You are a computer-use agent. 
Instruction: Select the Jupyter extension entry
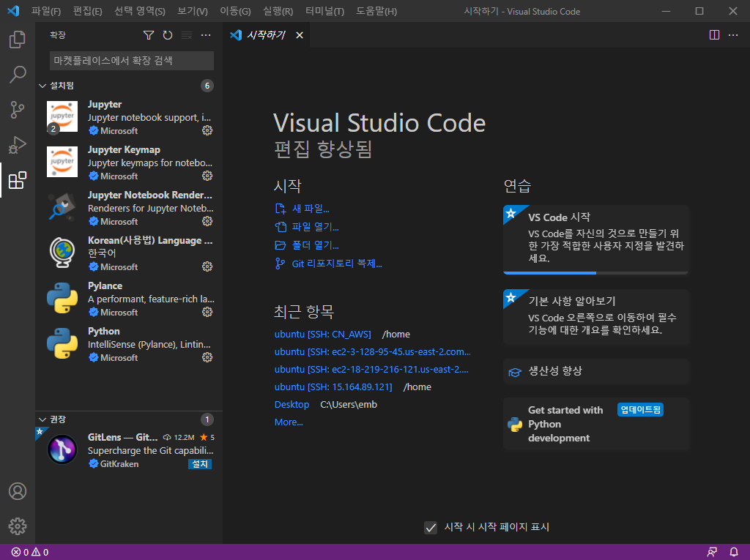[x=129, y=117]
